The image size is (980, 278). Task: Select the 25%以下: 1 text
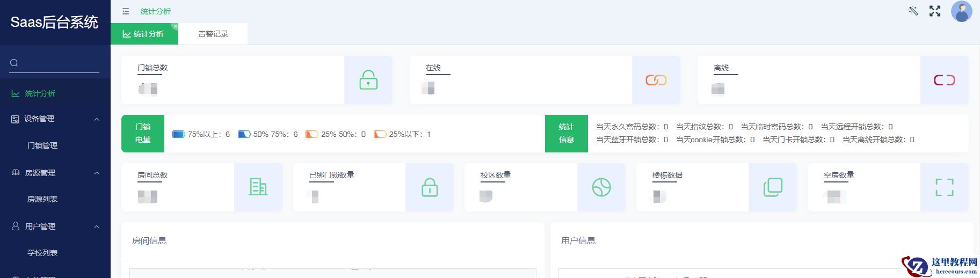(x=410, y=134)
